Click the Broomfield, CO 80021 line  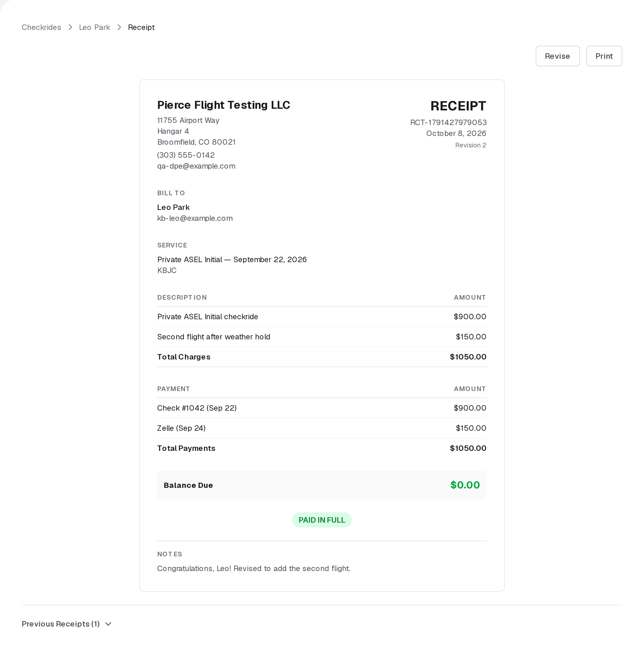(196, 142)
